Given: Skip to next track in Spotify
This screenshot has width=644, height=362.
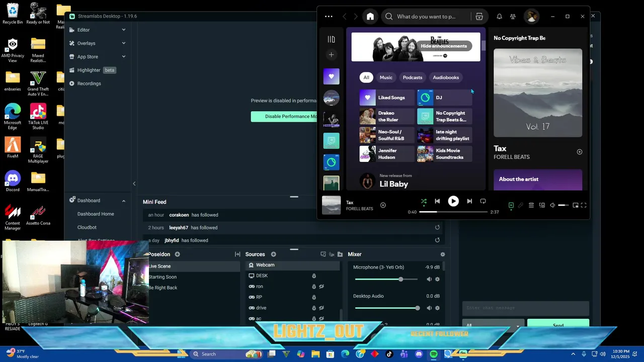Looking at the screenshot, I should [x=469, y=201].
